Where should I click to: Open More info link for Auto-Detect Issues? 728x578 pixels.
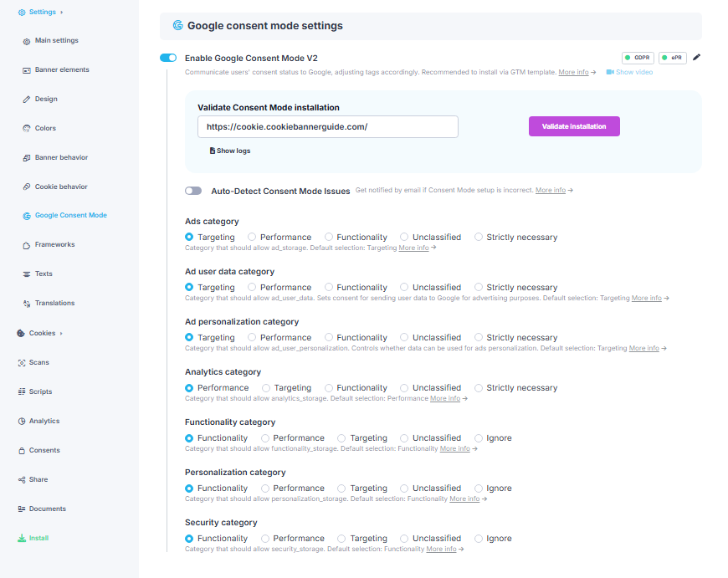click(x=550, y=190)
